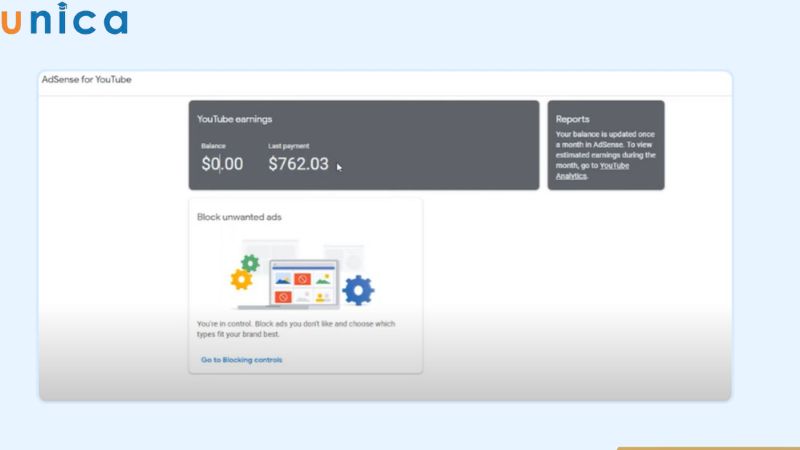
Task: Click the Unica logo
Action: (64, 19)
